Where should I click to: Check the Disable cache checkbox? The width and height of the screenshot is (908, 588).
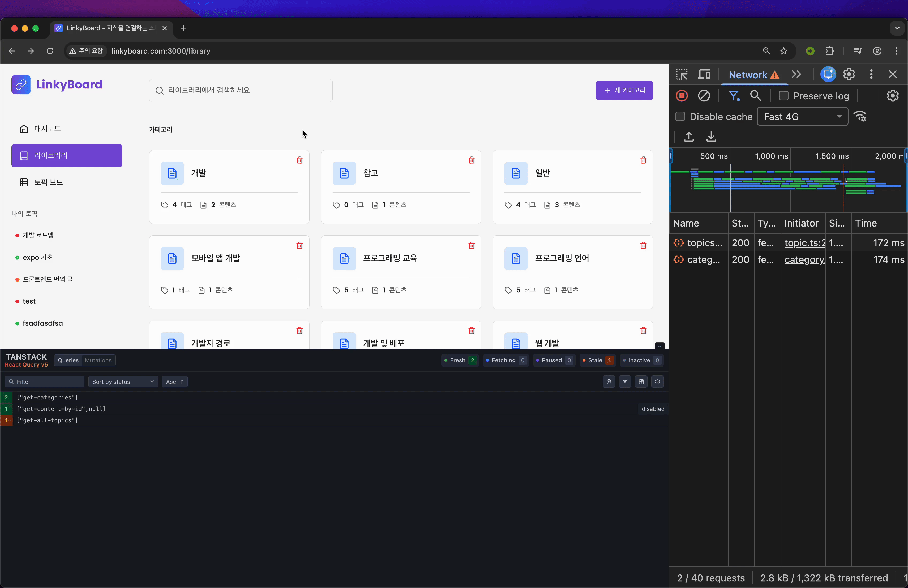click(680, 117)
